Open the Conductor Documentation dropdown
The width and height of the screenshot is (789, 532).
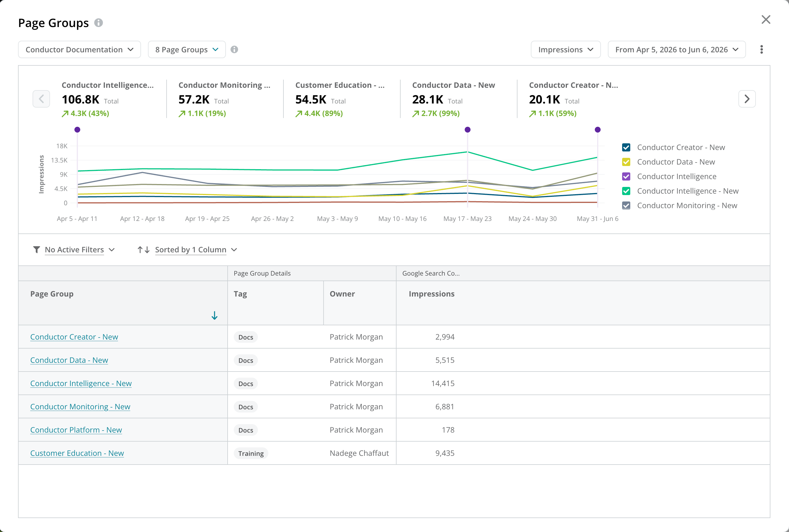coord(79,49)
